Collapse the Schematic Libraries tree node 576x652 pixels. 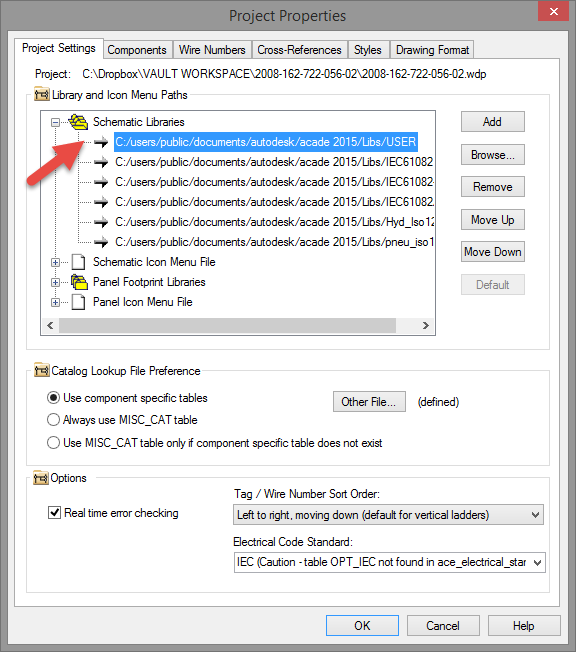pos(55,122)
